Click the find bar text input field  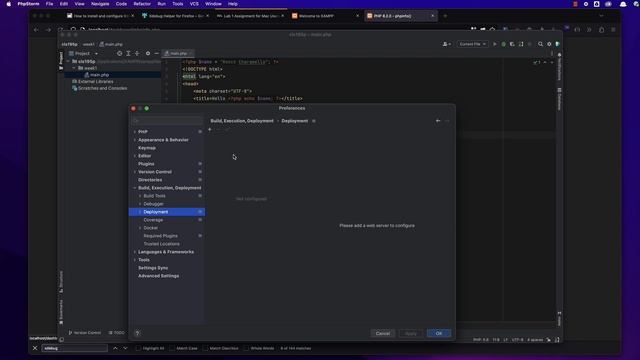(x=74, y=348)
